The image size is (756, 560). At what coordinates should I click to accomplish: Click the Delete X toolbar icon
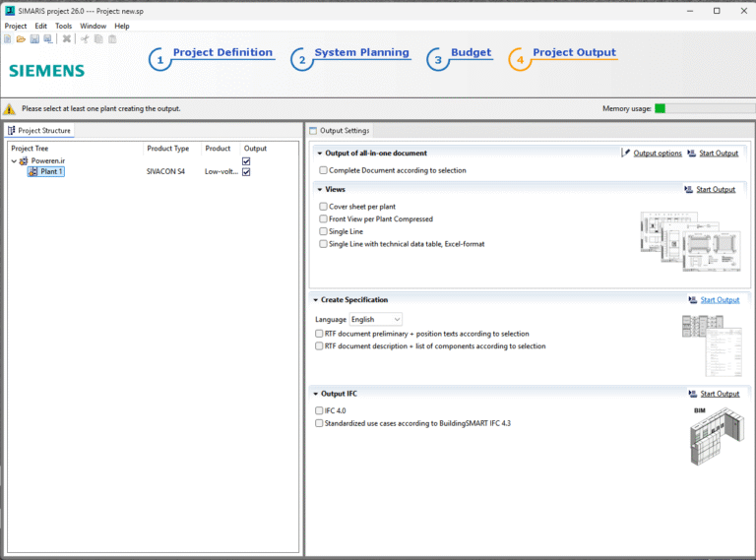[x=67, y=39]
